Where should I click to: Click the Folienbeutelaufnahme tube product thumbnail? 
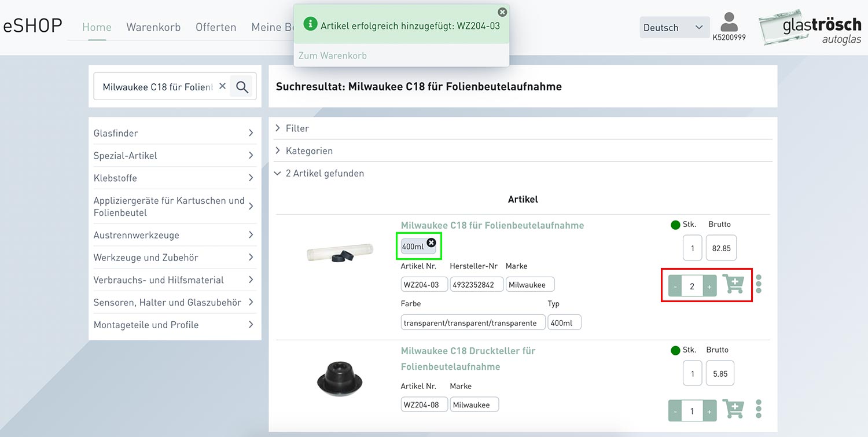tap(340, 252)
